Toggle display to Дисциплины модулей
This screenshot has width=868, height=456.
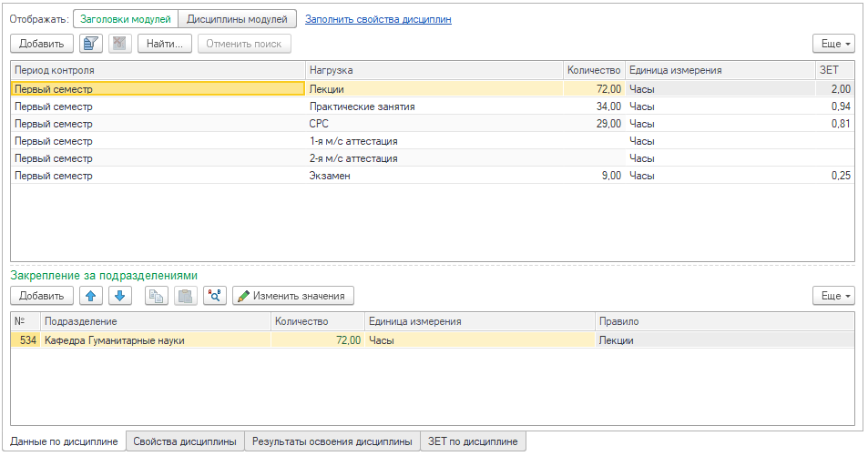tap(237, 19)
